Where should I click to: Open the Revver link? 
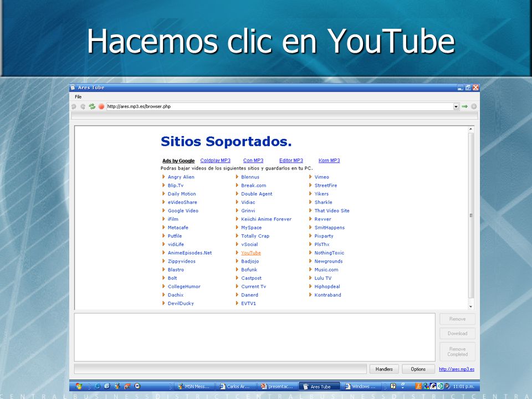tap(323, 219)
